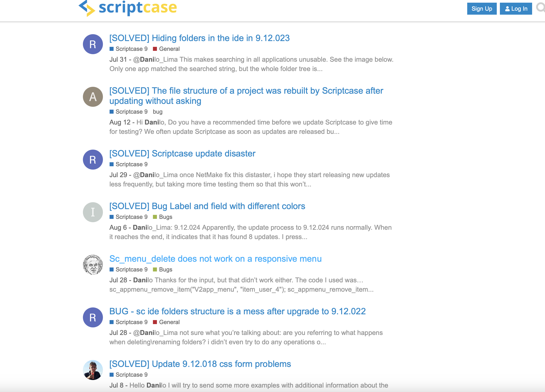
Task: Select Bugs category under Sc_menu_delete topic
Action: pos(165,269)
